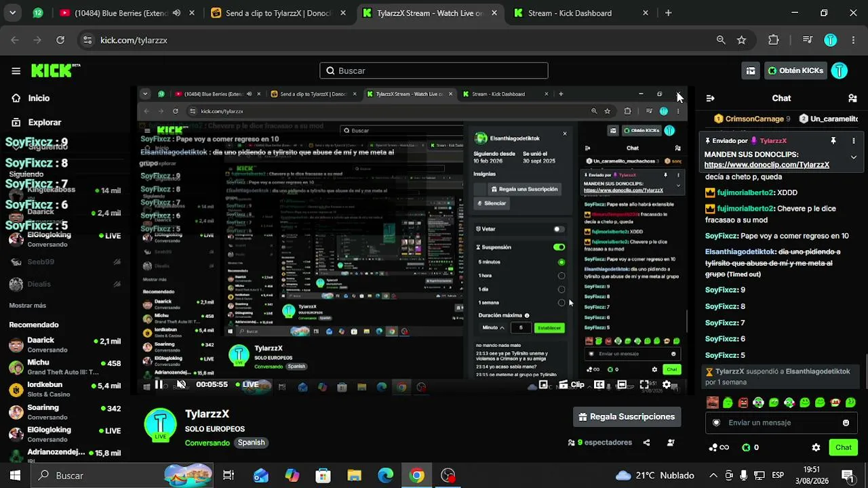Unmute the stream player volume
This screenshot has width=868, height=488.
point(181,384)
